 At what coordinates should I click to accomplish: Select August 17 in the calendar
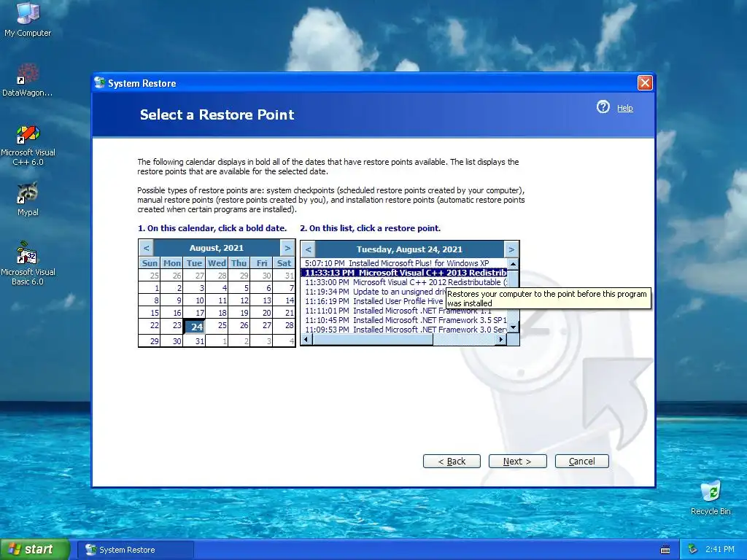[194, 313]
